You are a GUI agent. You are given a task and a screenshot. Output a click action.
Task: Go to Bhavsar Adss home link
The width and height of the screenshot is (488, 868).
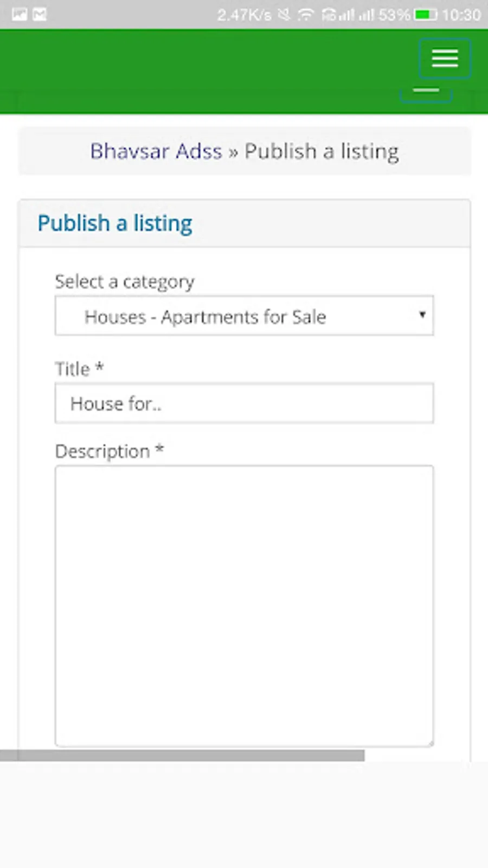[x=156, y=151]
